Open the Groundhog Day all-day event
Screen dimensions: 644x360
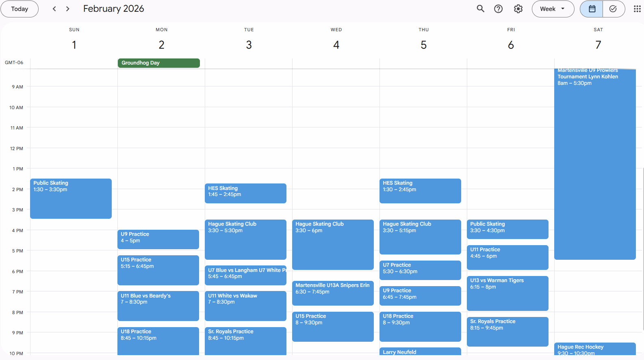tap(158, 63)
